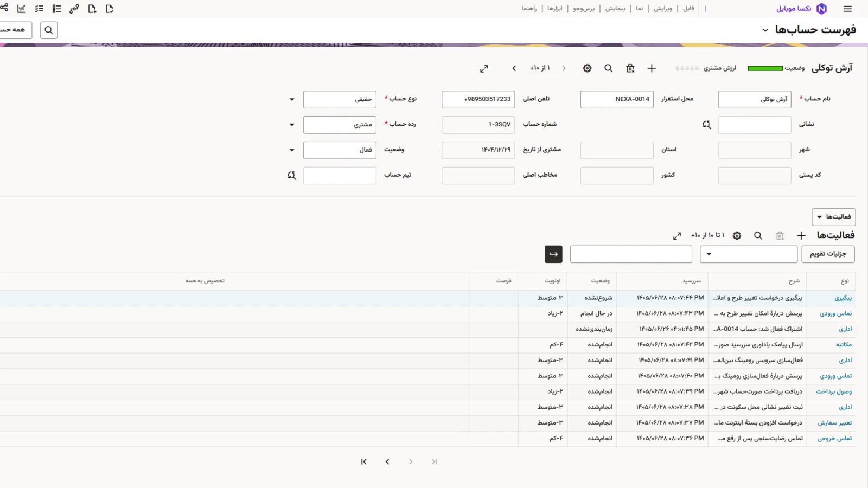Add a new activity with the plus icon in فعالیت‌ها

coord(801,236)
